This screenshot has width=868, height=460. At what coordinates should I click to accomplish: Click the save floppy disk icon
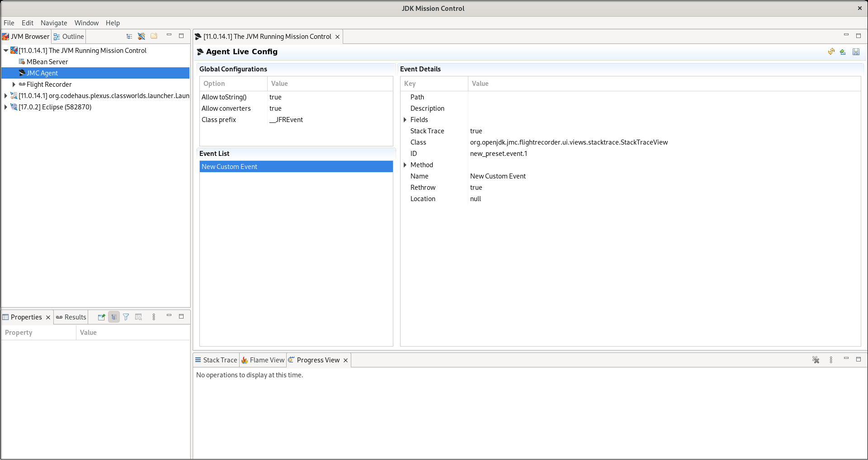856,52
